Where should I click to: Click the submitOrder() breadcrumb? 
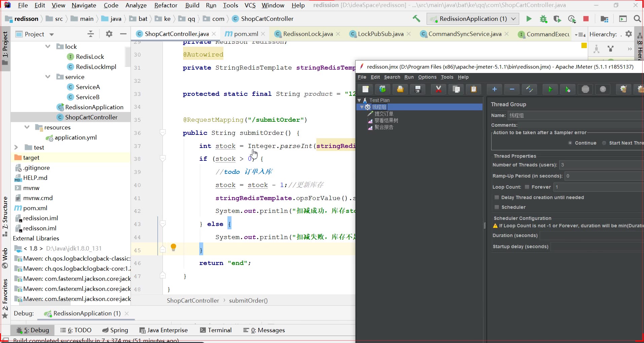[248, 301]
